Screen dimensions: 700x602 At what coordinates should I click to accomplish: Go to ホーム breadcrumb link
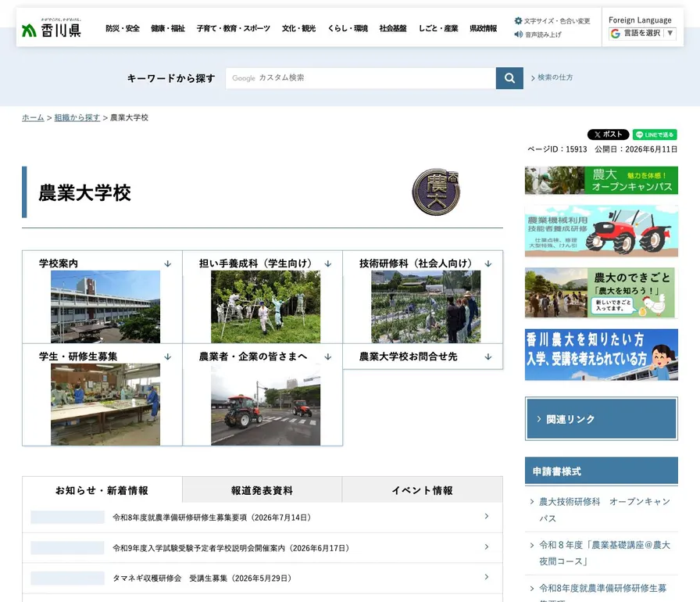(x=33, y=117)
